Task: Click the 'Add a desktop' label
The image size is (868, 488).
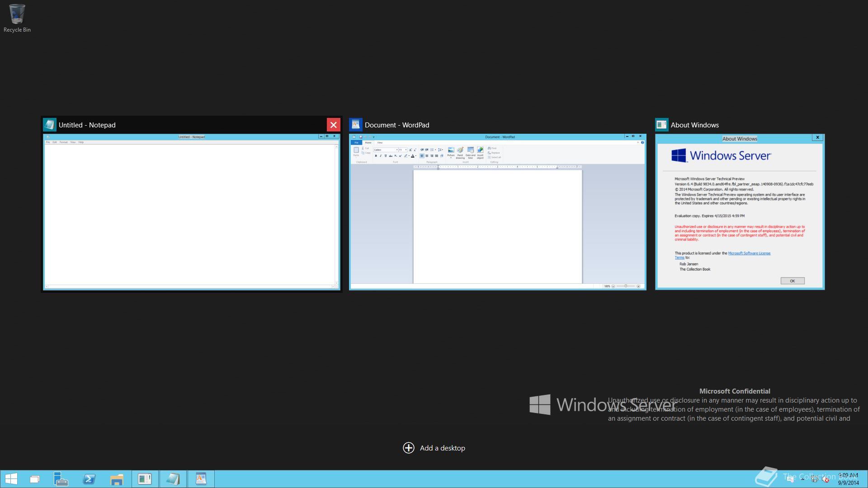Action: [443, 448]
